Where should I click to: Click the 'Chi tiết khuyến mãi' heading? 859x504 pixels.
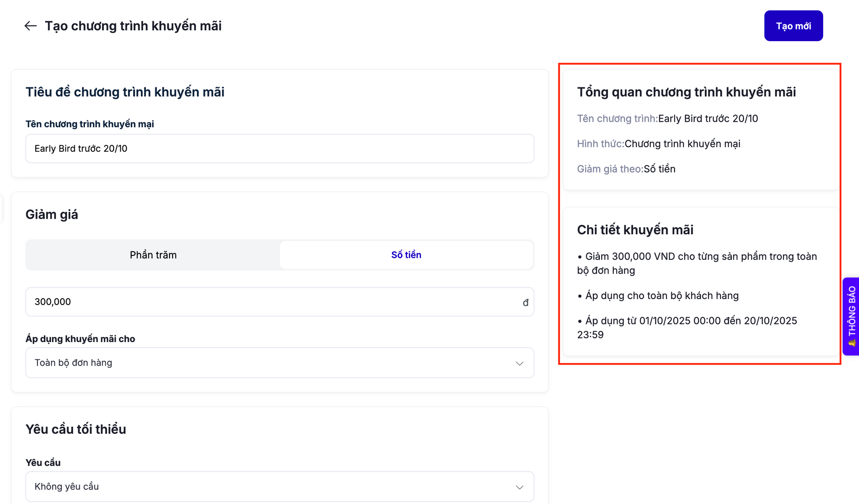635,230
